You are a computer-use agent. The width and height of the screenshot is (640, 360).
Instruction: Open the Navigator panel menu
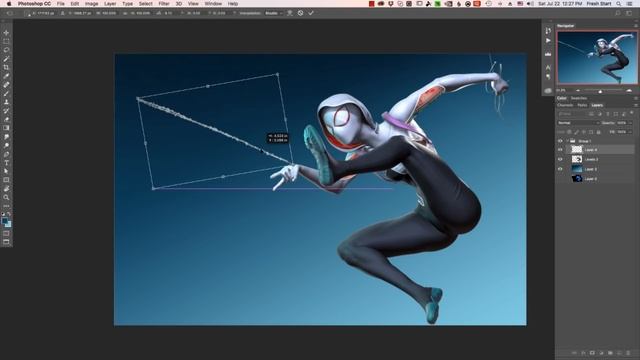pyautogui.click(x=636, y=26)
